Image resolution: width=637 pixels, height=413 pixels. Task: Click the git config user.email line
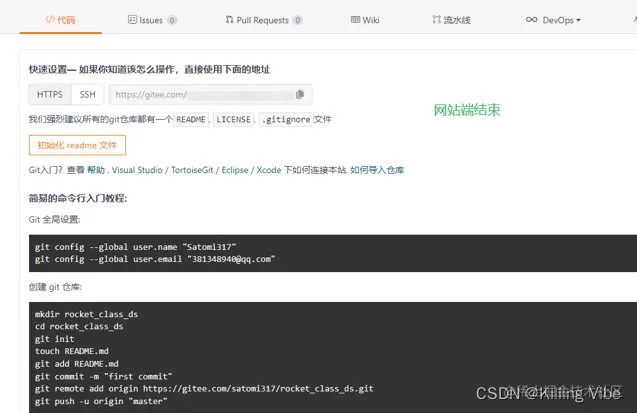[x=155, y=259]
